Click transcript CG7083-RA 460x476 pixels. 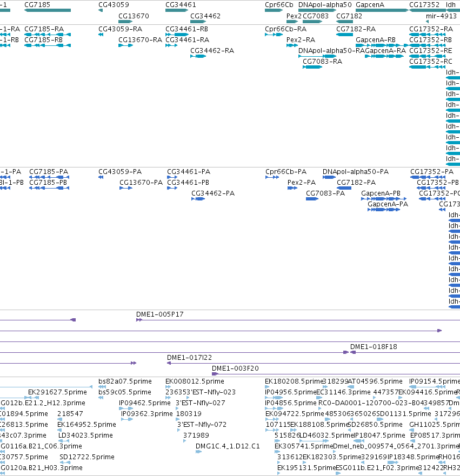pos(323,62)
